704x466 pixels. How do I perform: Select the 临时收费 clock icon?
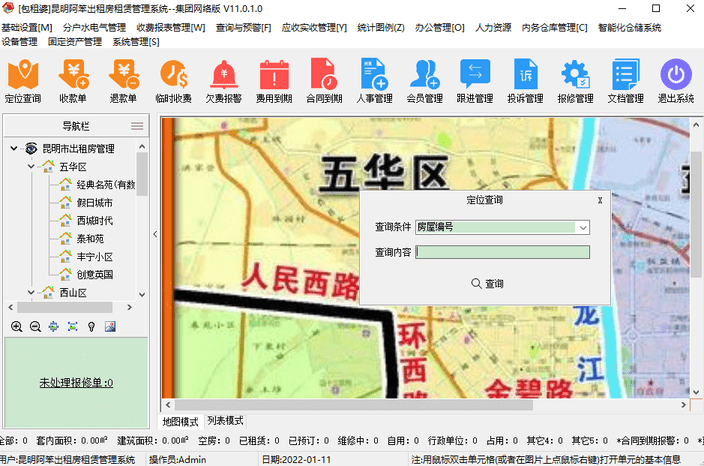[174, 81]
